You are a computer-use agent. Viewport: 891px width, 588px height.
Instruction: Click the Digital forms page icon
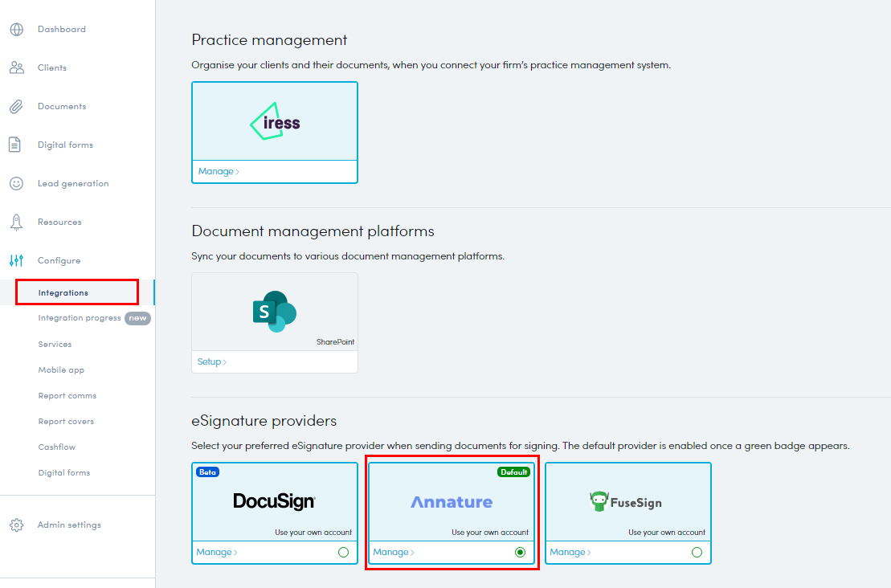[15, 145]
